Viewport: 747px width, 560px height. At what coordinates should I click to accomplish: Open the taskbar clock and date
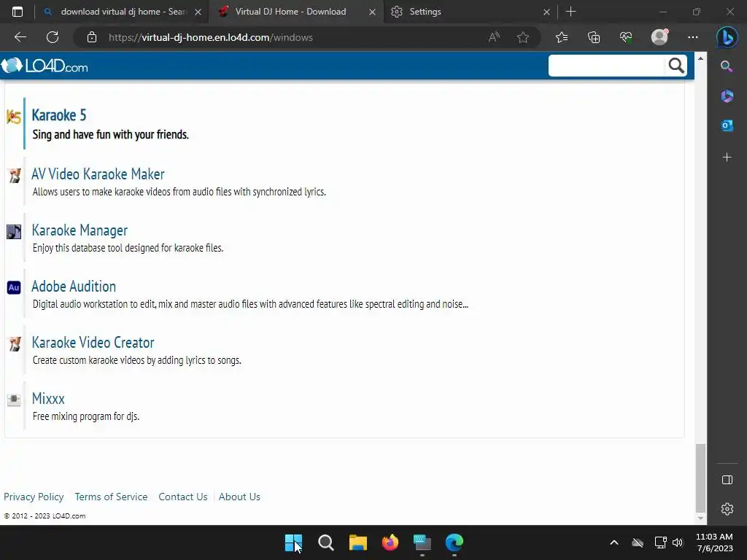[715, 542]
